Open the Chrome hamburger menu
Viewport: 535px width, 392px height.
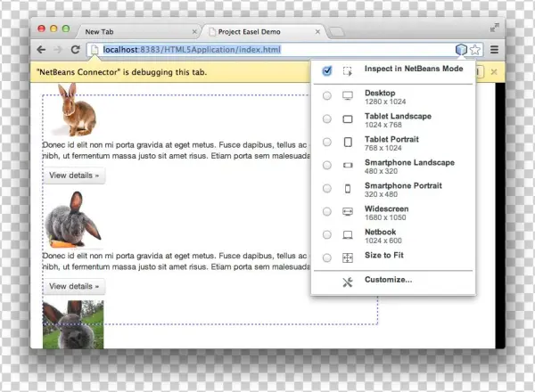(494, 50)
